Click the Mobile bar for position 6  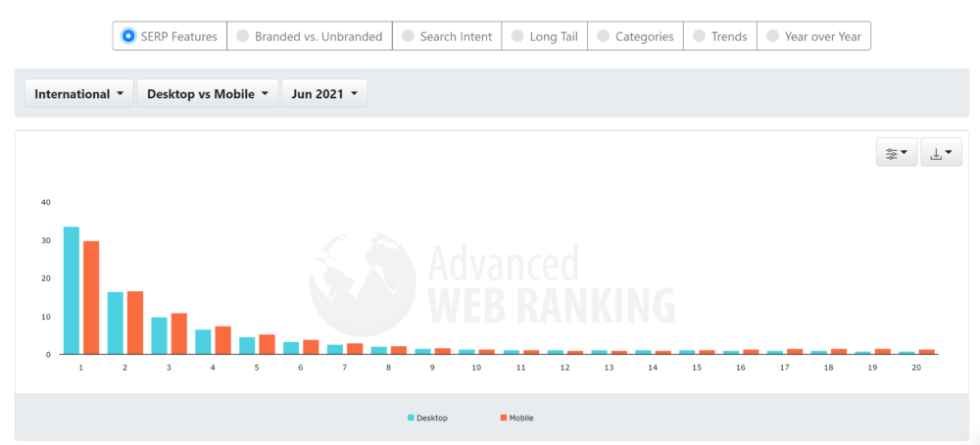coord(312,347)
